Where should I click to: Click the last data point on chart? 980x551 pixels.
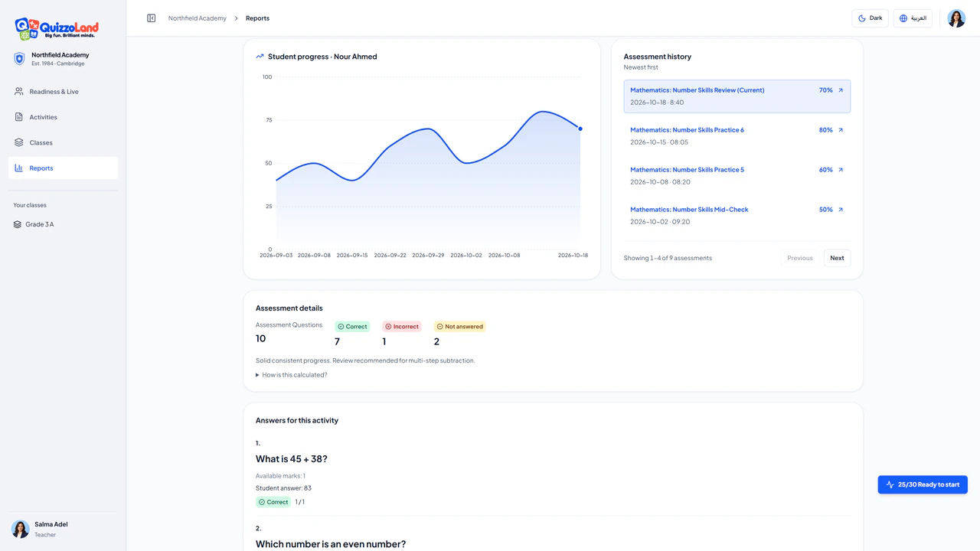point(580,129)
